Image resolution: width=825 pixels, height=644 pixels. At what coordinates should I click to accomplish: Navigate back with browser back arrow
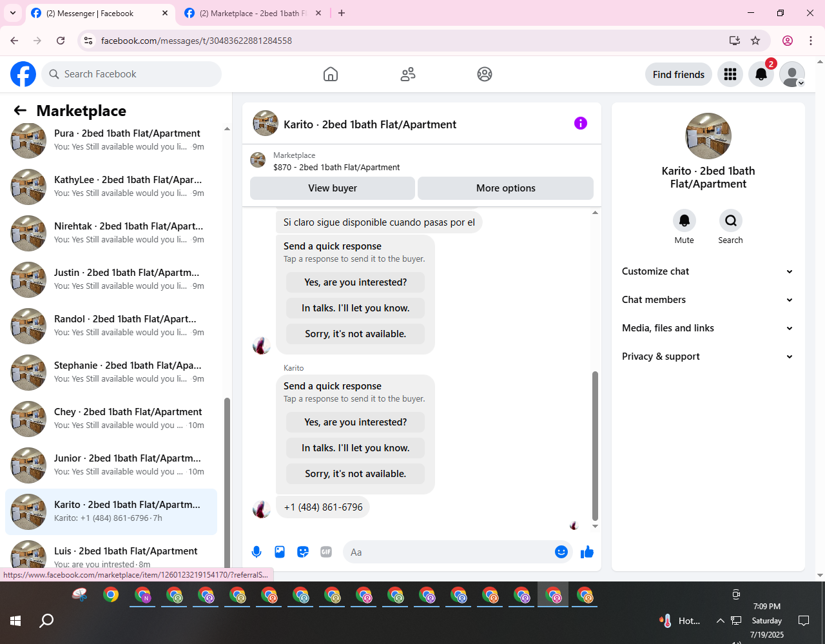(14, 41)
